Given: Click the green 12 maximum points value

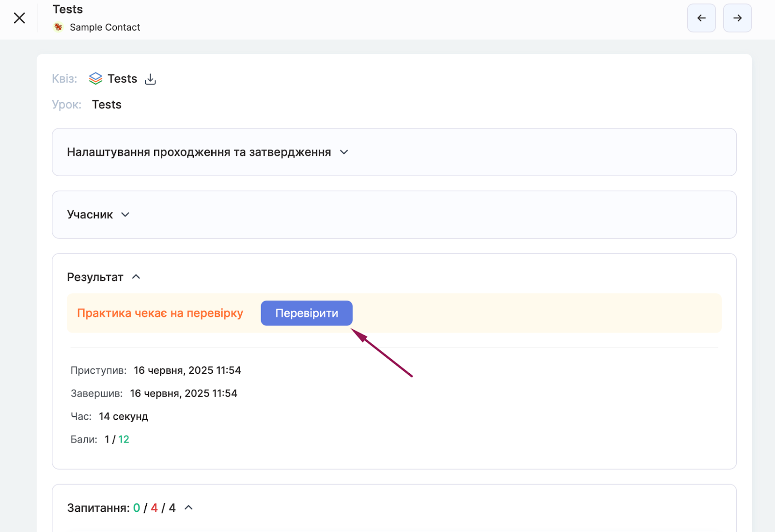Looking at the screenshot, I should 124,439.
